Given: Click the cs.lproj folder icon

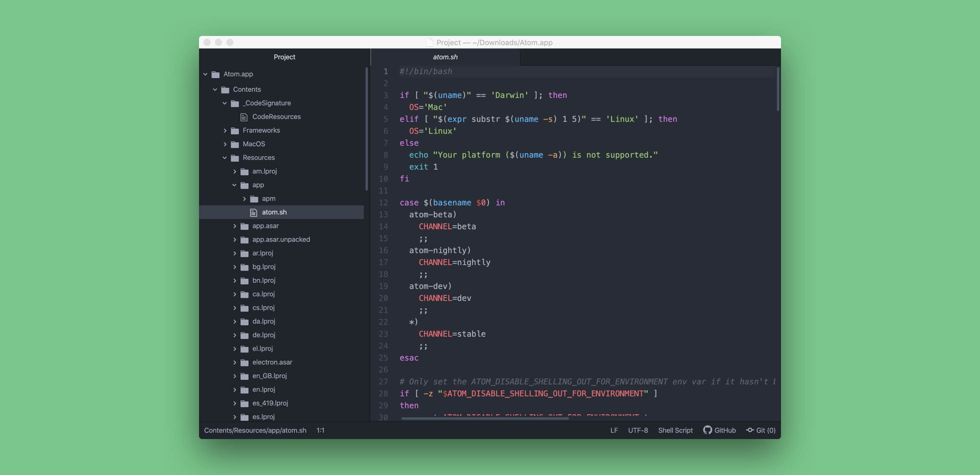Looking at the screenshot, I should coord(245,308).
